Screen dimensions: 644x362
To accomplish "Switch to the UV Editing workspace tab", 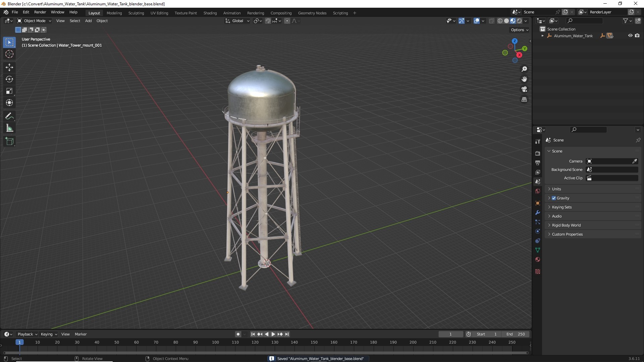I will pyautogui.click(x=159, y=13).
